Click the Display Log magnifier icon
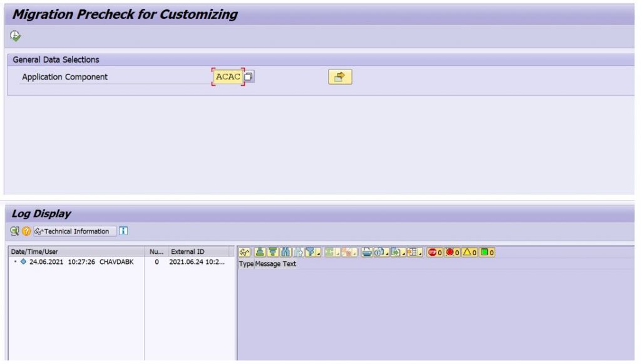 [x=15, y=231]
